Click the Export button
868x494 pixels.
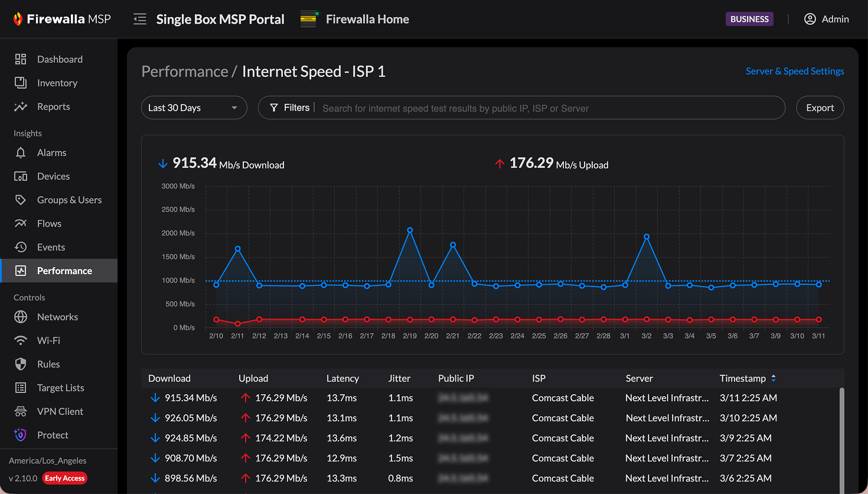click(820, 108)
